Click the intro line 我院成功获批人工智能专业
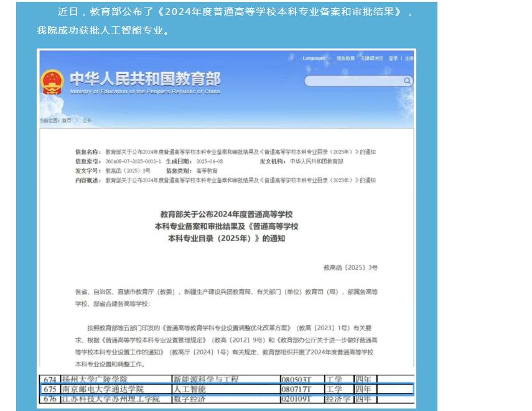Screen dimensions: 532x411 pyautogui.click(x=103, y=30)
